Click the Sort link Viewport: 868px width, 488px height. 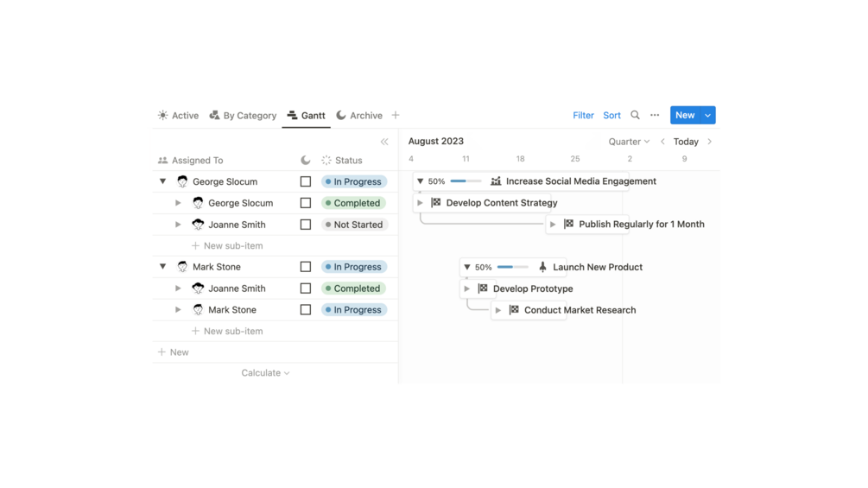point(611,115)
